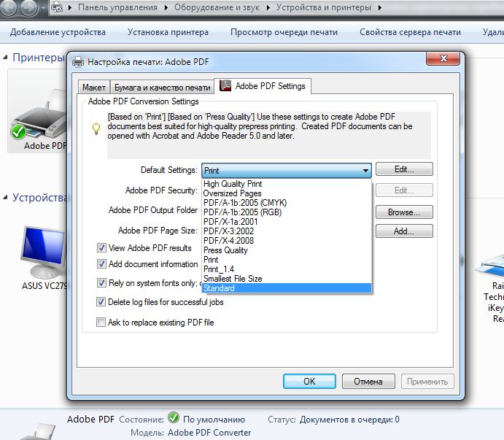
Task: Click the back navigation arrow
Action: pyautogui.click(x=8, y=8)
